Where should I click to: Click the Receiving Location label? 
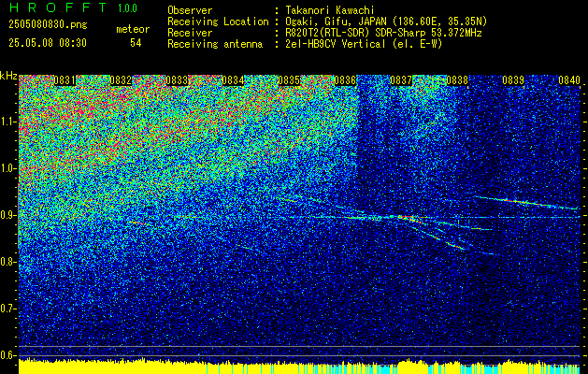pyautogui.click(x=218, y=22)
